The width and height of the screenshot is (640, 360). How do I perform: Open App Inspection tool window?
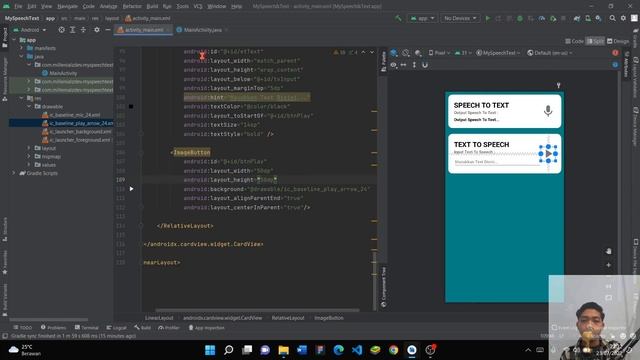[x=206, y=327]
